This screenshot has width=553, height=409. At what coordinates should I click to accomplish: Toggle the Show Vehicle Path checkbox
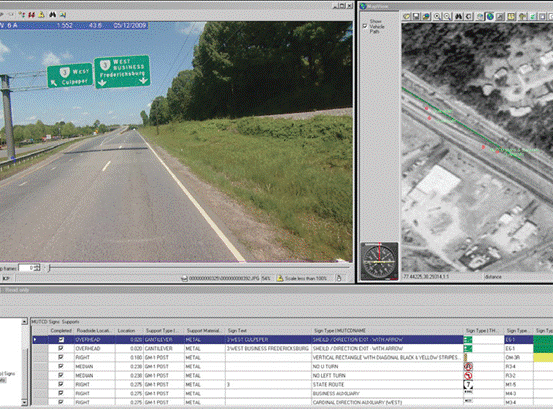point(365,26)
